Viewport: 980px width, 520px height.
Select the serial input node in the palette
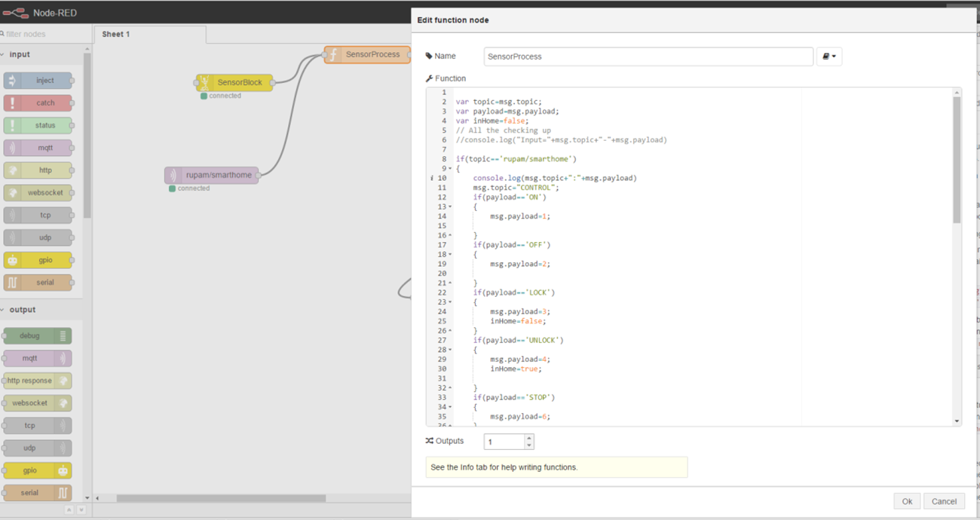(x=38, y=283)
